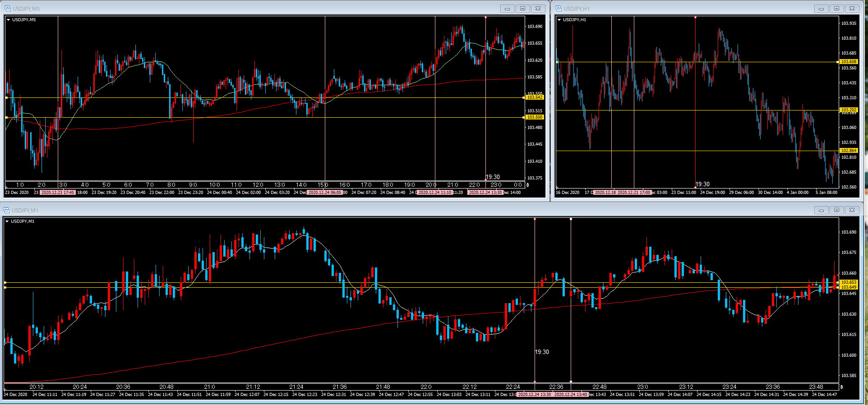Expand the USDJPY,M5 chart dropdown triangle
868x405 pixels.
click(8, 20)
